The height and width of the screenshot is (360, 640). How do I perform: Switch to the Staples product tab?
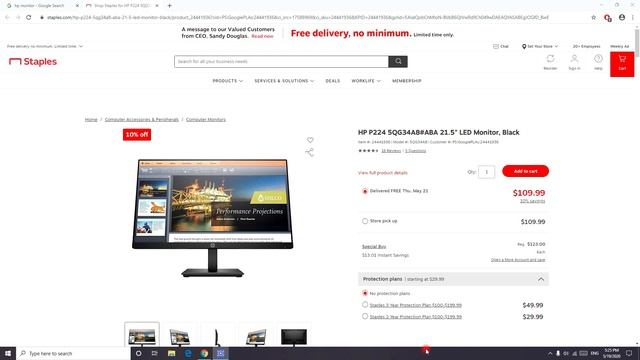click(122, 6)
